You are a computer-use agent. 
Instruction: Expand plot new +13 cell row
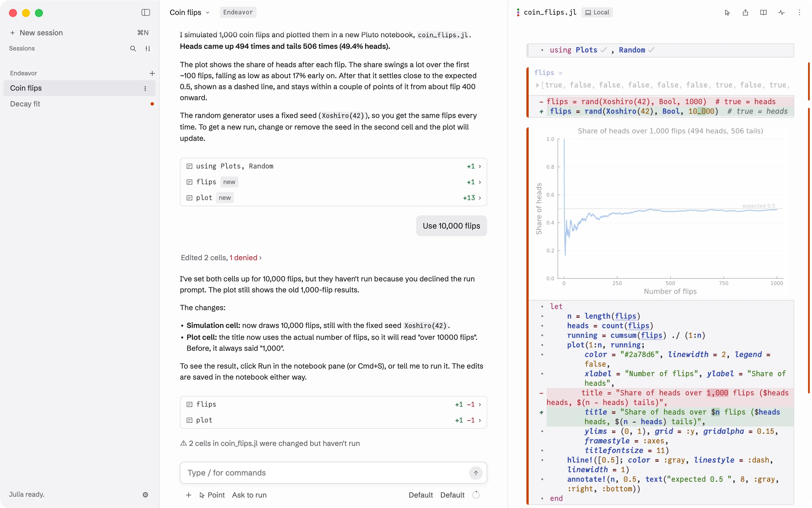(334, 198)
